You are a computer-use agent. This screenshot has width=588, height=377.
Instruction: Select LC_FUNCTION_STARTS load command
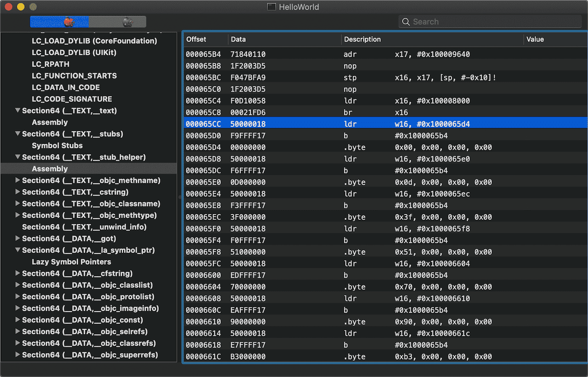74,75
